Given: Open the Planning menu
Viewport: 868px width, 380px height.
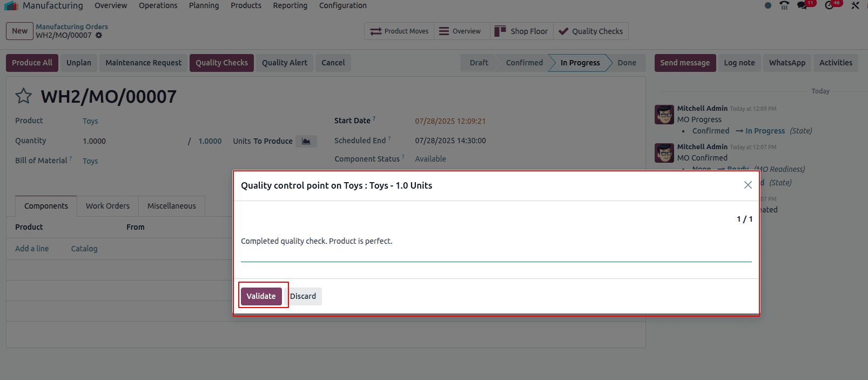Looking at the screenshot, I should (x=204, y=5).
